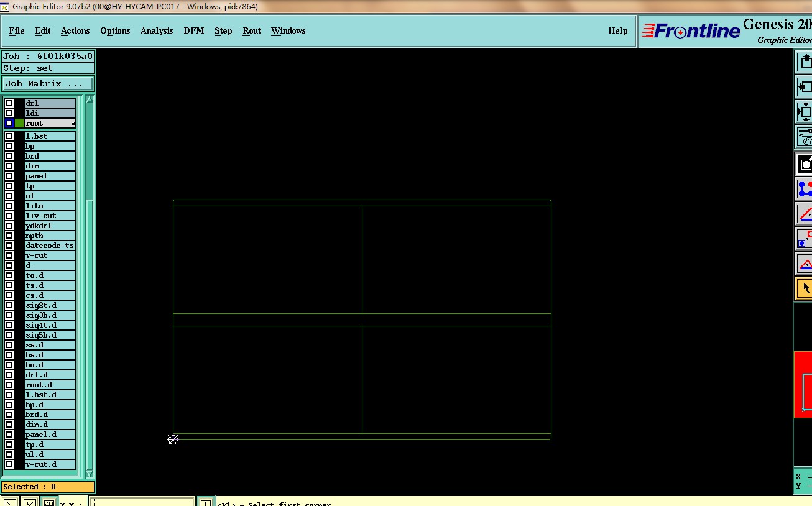Select the bo.d layer name
Image resolution: width=812 pixels, height=506 pixels.
(x=50, y=365)
